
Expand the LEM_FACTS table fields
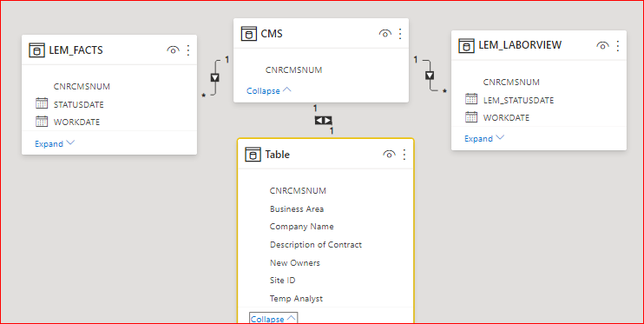[x=55, y=143]
